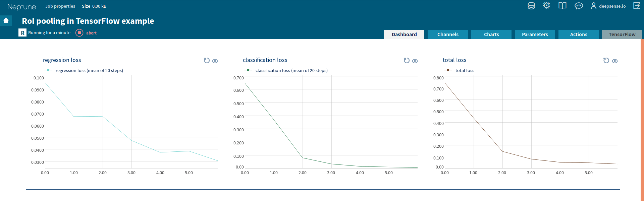
Task: Reset zoom on regression loss chart
Action: [207, 61]
